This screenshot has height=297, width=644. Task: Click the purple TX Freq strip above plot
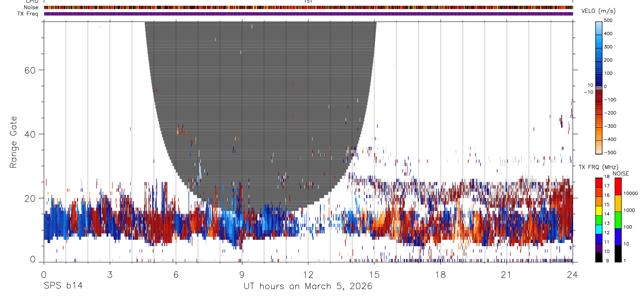coord(308,14)
